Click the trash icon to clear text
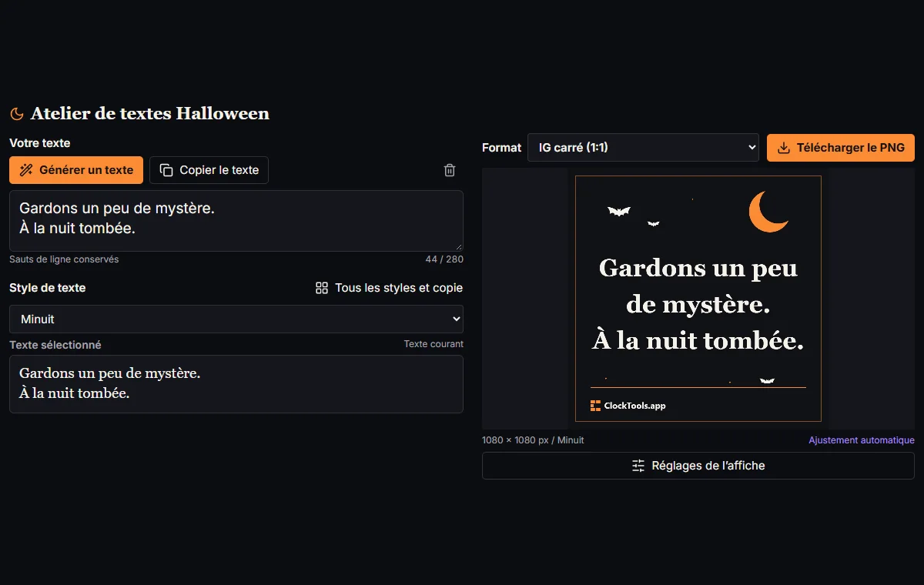This screenshot has width=924, height=585. (x=450, y=170)
